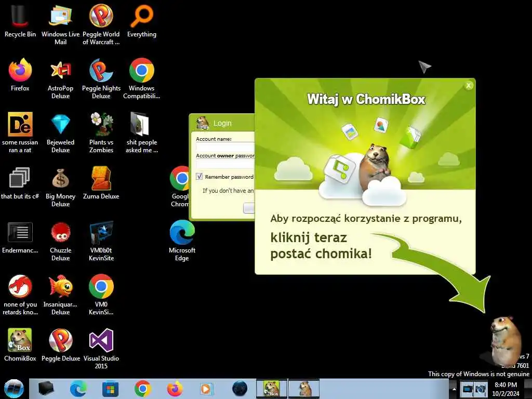Open Peggle Deluxe desktop icon
The width and height of the screenshot is (532, 399).
[x=60, y=344]
